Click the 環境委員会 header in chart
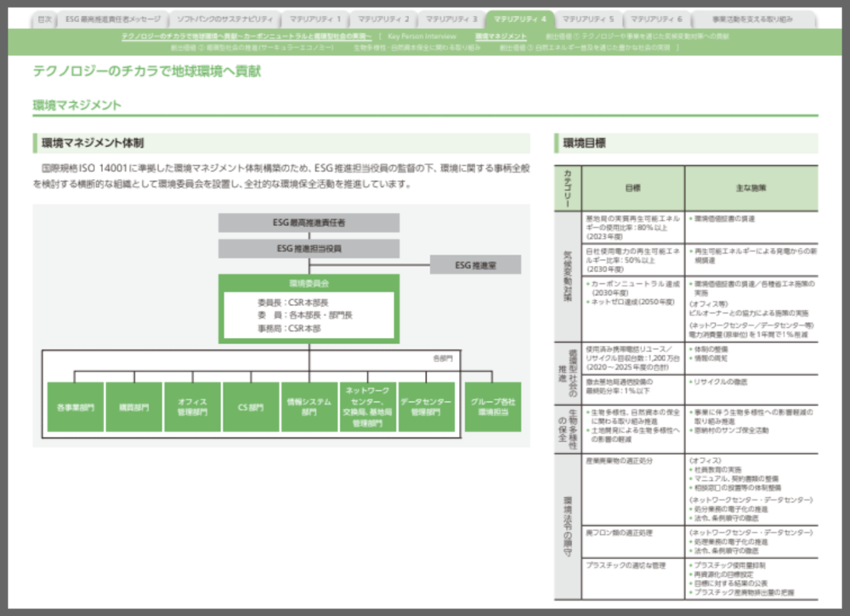 [309, 283]
